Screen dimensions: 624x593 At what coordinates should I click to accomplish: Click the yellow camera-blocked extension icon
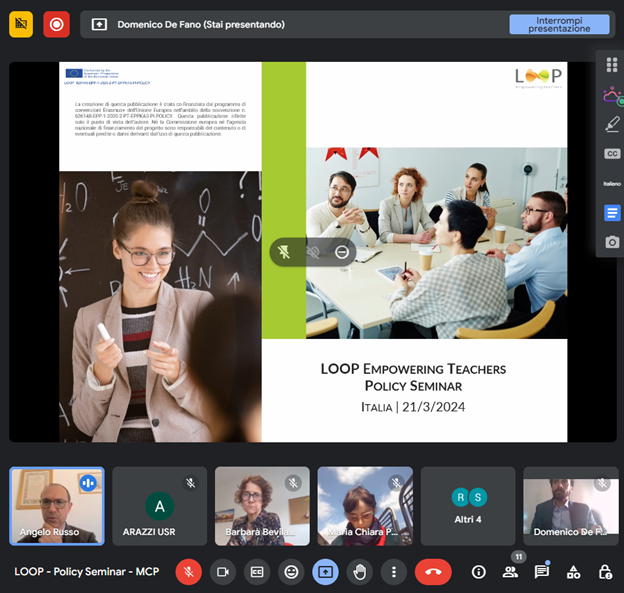21,24
